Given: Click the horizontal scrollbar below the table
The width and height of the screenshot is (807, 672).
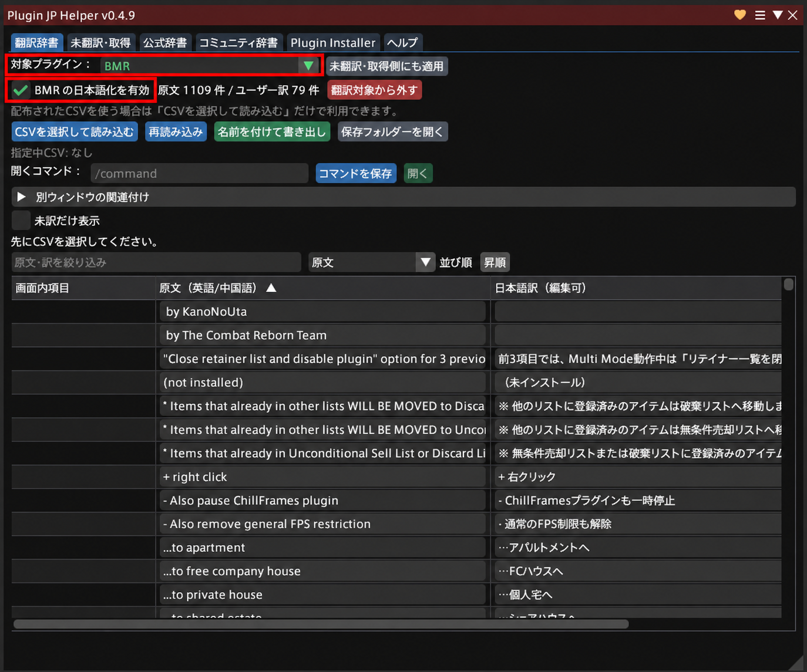Looking at the screenshot, I should pos(321,624).
